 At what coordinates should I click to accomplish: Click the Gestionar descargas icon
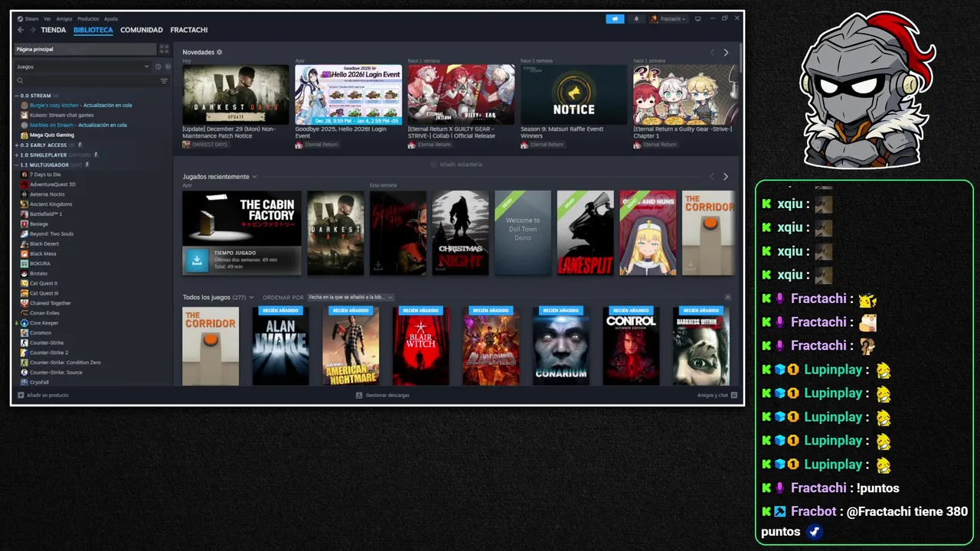[359, 395]
